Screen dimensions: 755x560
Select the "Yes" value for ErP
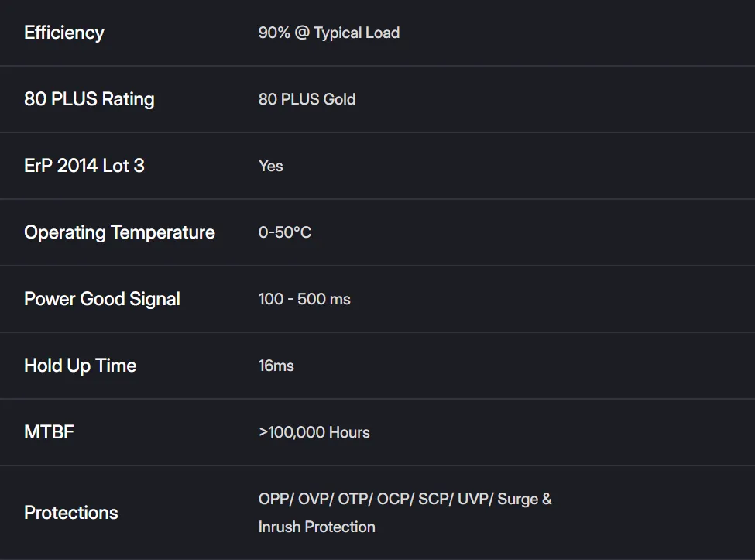(271, 166)
